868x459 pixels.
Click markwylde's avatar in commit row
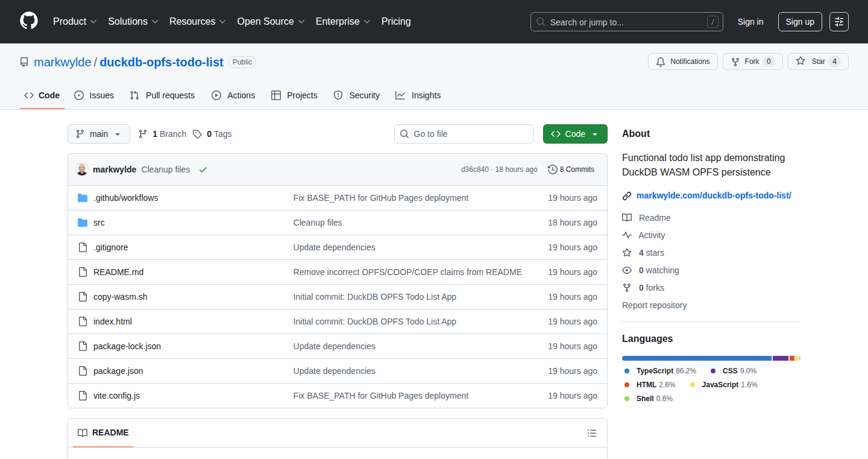[82, 169]
